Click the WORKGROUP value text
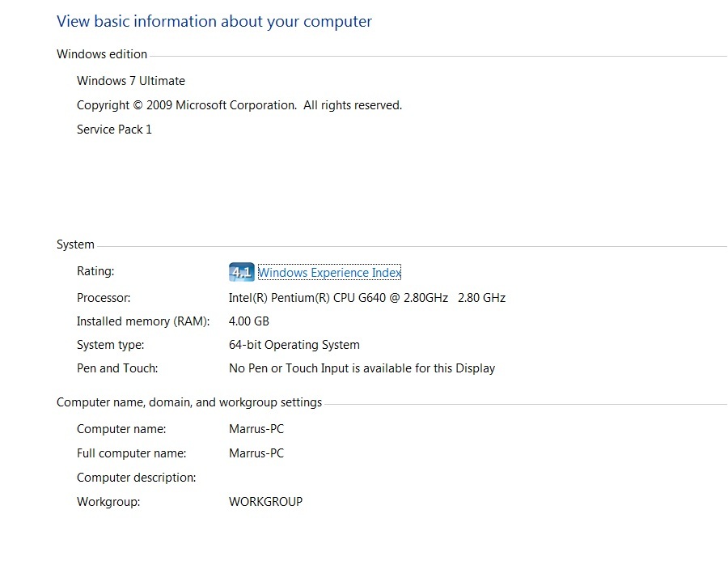 point(265,502)
